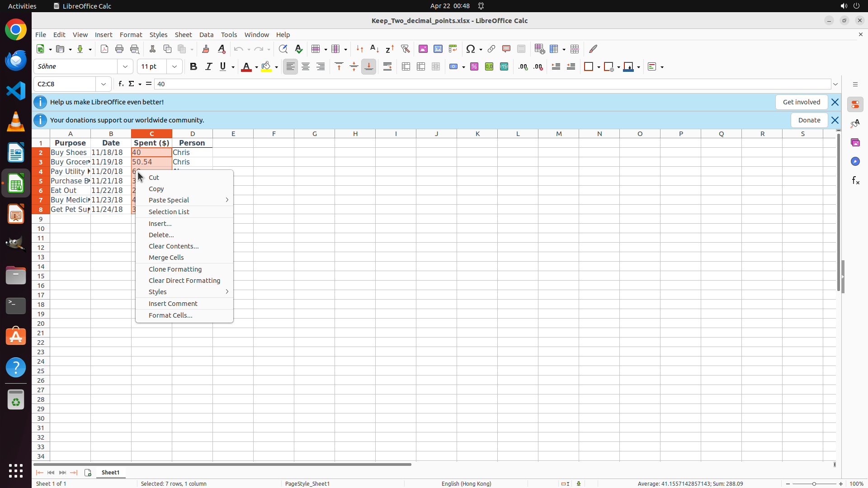Toggle Wrap Text
868x488 pixels.
coord(387,67)
